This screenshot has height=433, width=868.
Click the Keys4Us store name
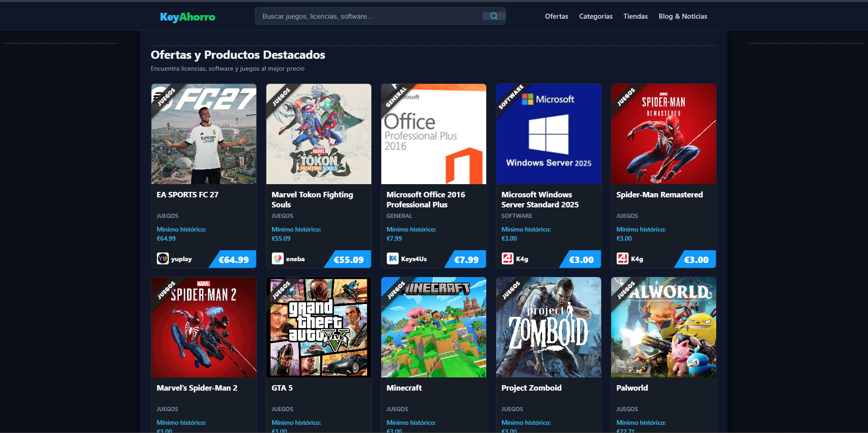414,259
